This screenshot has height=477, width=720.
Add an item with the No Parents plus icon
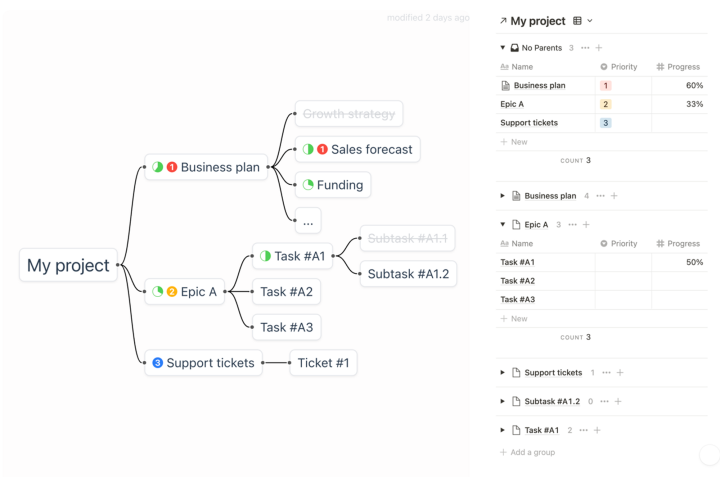coord(599,48)
